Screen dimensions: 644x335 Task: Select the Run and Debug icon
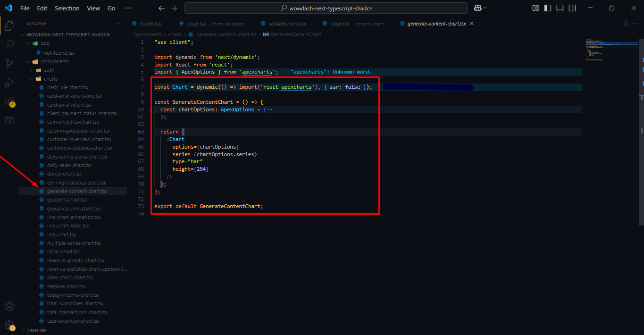tap(9, 83)
